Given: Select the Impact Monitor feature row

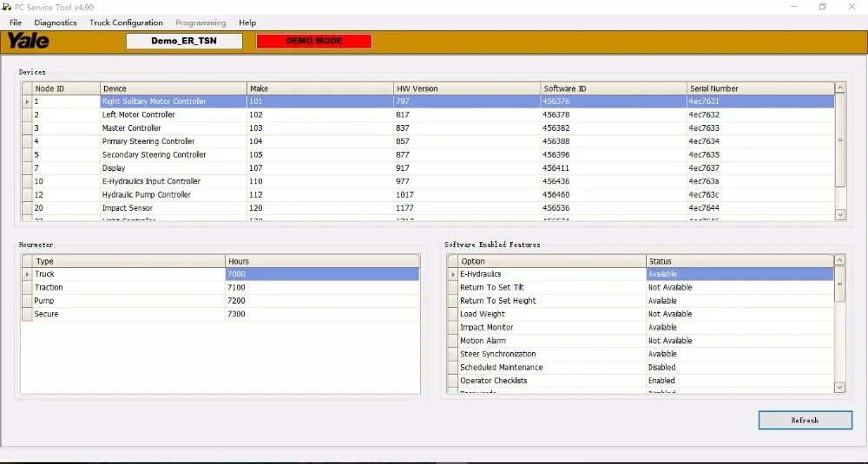Looking at the screenshot, I should tap(487, 328).
